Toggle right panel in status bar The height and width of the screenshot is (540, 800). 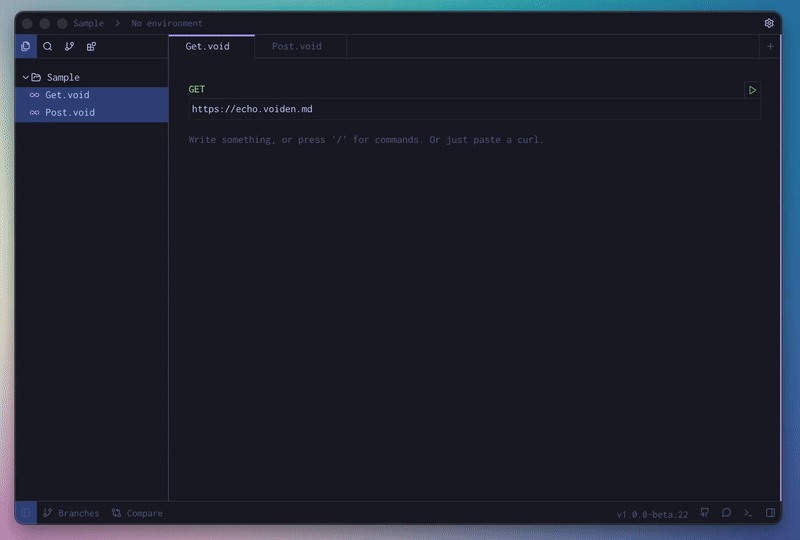point(770,512)
